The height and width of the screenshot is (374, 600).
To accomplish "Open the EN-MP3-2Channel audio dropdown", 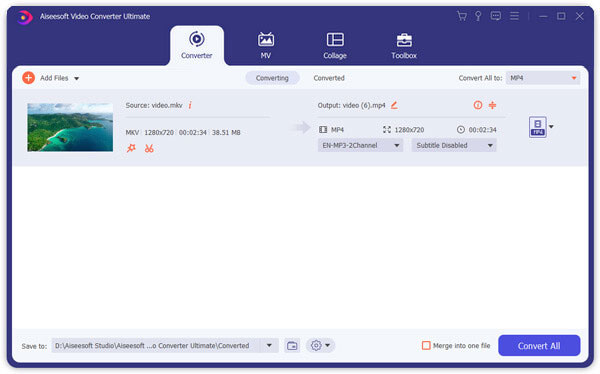I will pos(360,145).
